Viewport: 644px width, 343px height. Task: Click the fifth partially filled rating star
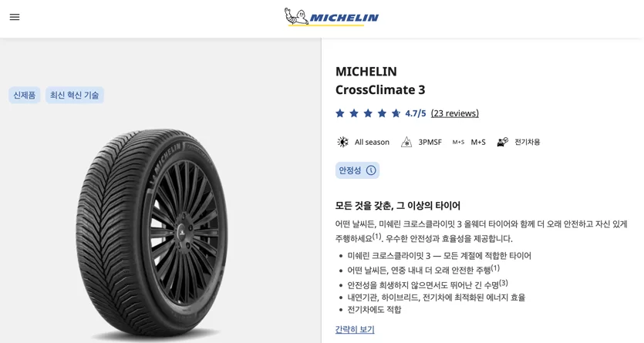(x=396, y=113)
